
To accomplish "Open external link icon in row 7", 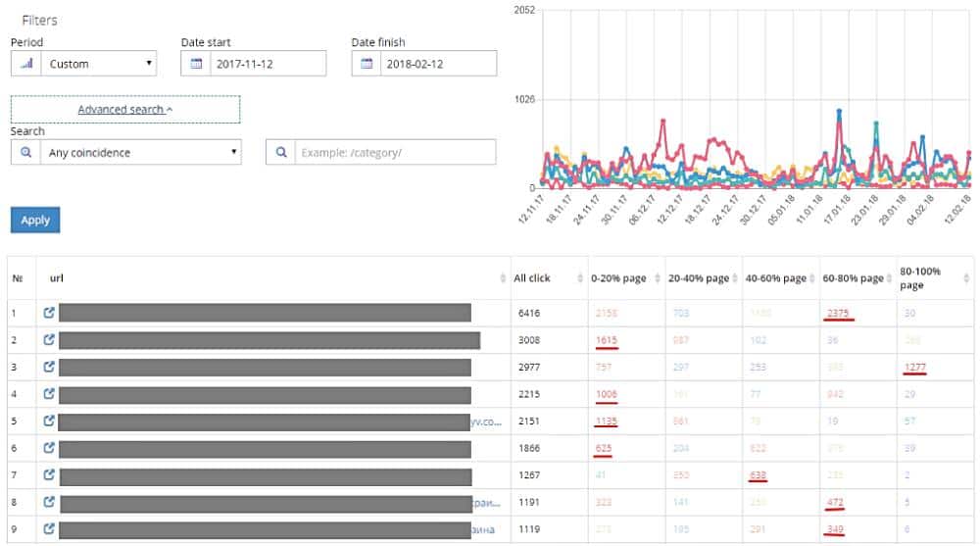I will coord(49,475).
